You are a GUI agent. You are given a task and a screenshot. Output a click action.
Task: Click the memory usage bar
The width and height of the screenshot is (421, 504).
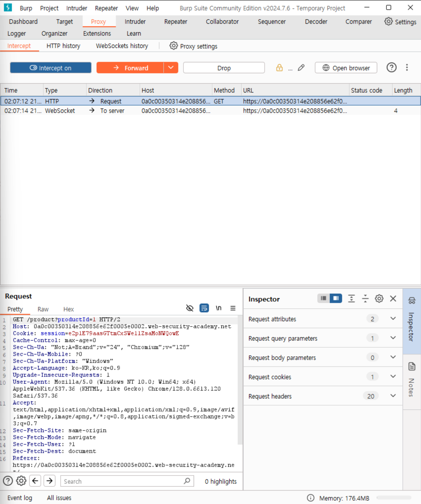coord(394,498)
